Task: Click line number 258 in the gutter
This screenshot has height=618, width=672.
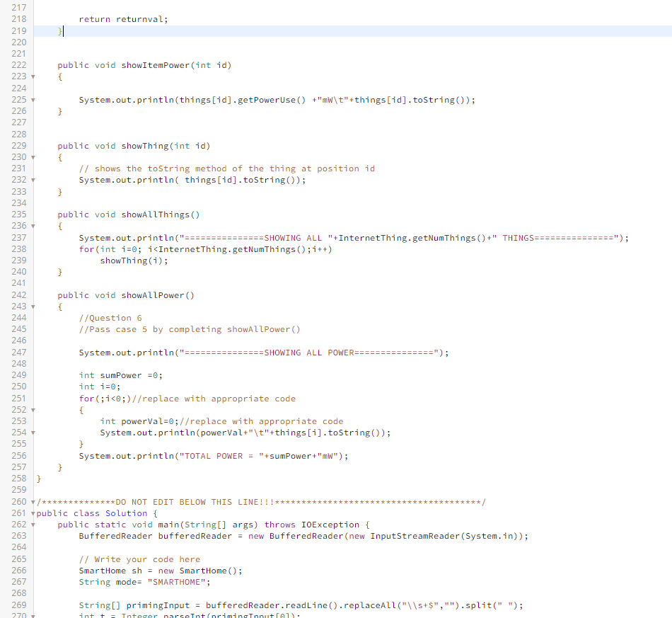Action: 19,479
